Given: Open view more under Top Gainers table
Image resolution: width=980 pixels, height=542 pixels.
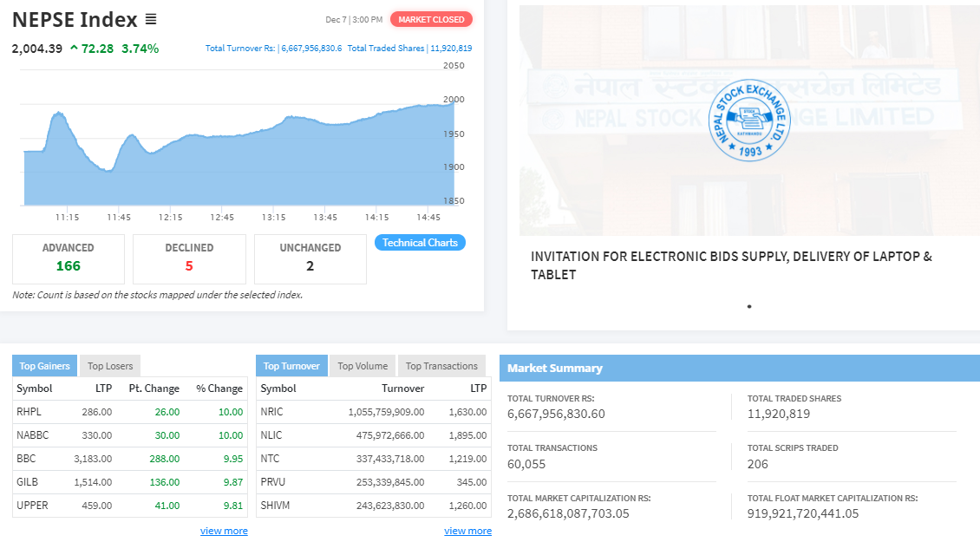Looking at the screenshot, I should [224, 531].
